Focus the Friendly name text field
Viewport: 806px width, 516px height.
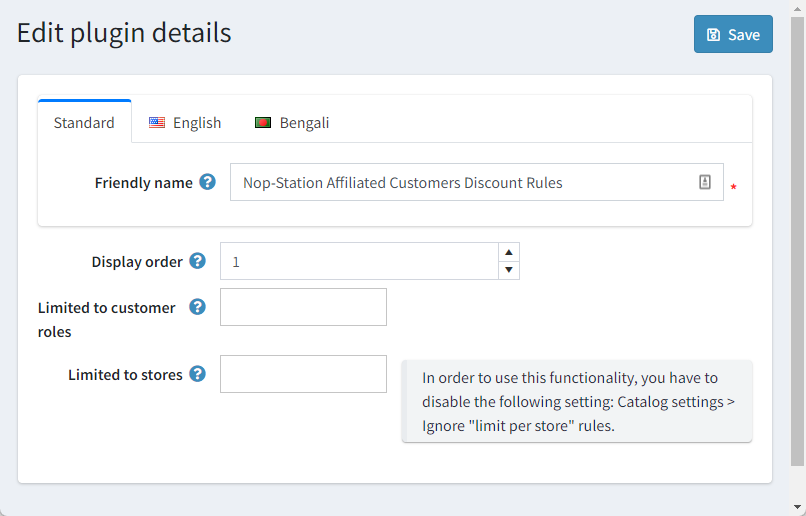[x=477, y=182]
